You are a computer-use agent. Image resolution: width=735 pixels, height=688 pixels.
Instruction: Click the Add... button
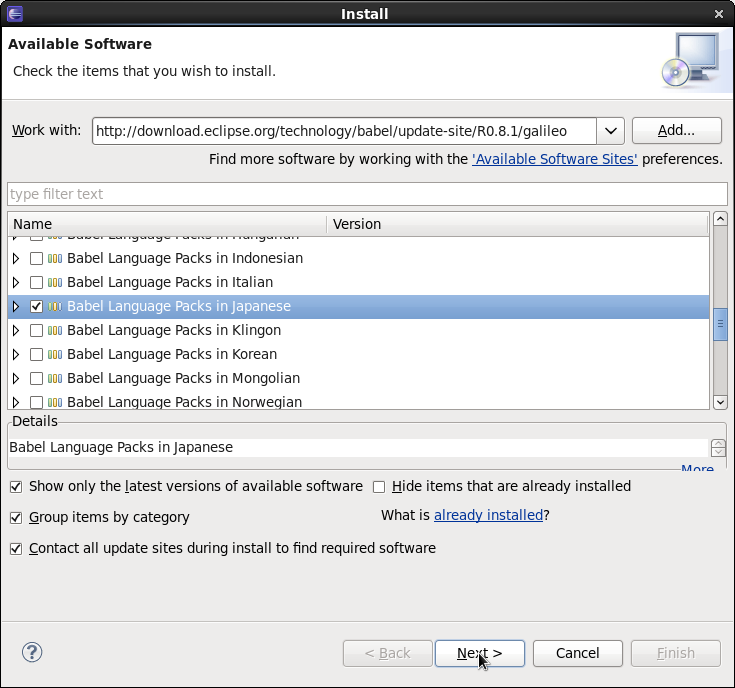(x=676, y=130)
